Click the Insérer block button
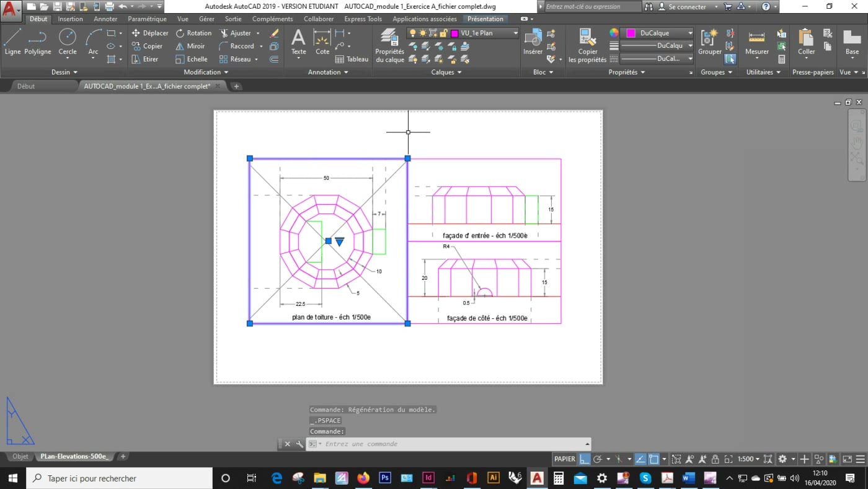 click(x=533, y=42)
